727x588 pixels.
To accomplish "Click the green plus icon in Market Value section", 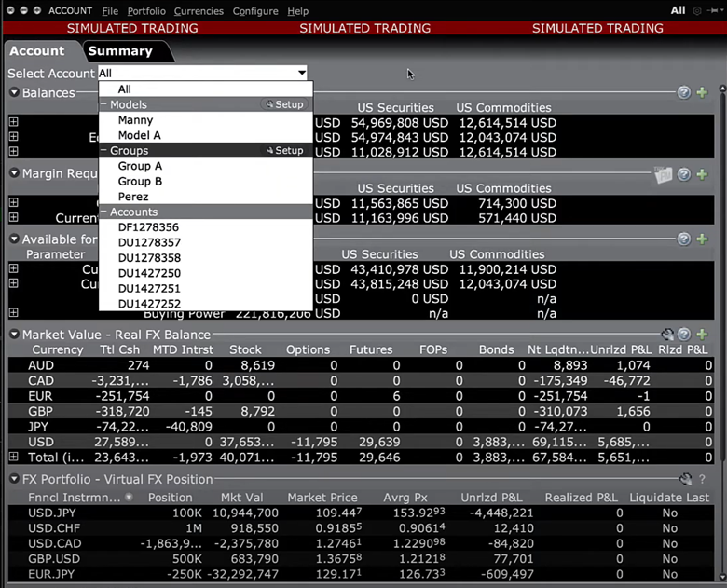I will (x=702, y=335).
